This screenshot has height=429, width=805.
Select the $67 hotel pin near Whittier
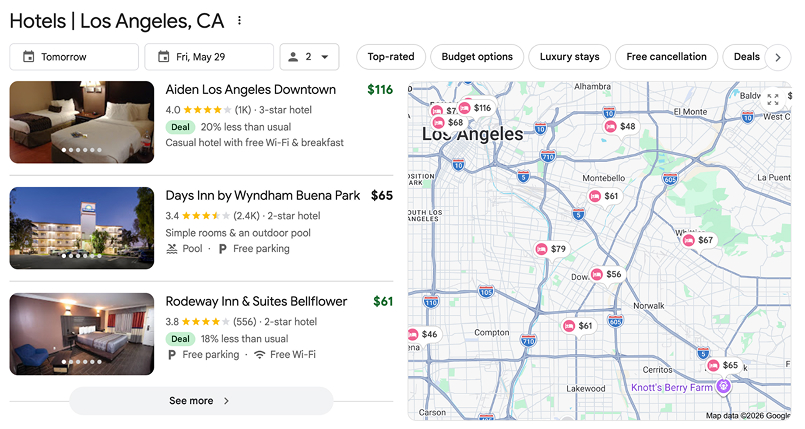(699, 240)
